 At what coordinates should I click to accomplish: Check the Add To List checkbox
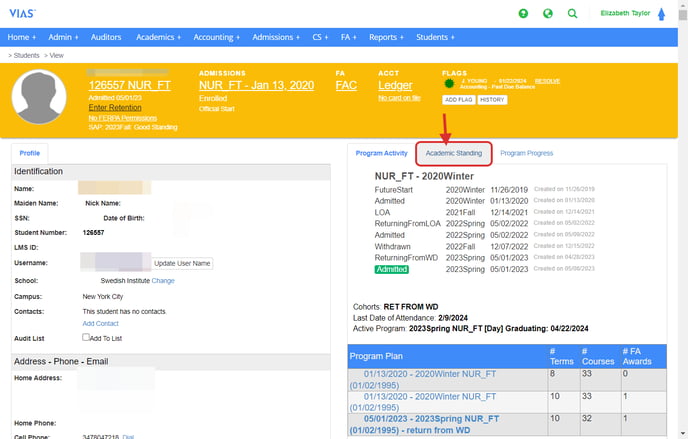86,337
